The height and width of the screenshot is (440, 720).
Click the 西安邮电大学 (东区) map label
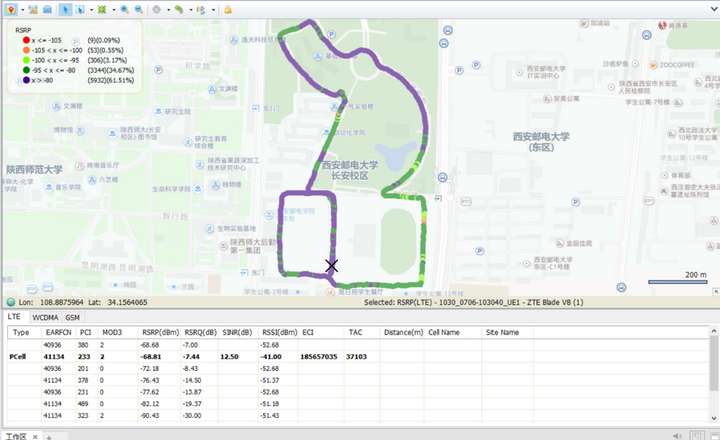[x=540, y=141]
